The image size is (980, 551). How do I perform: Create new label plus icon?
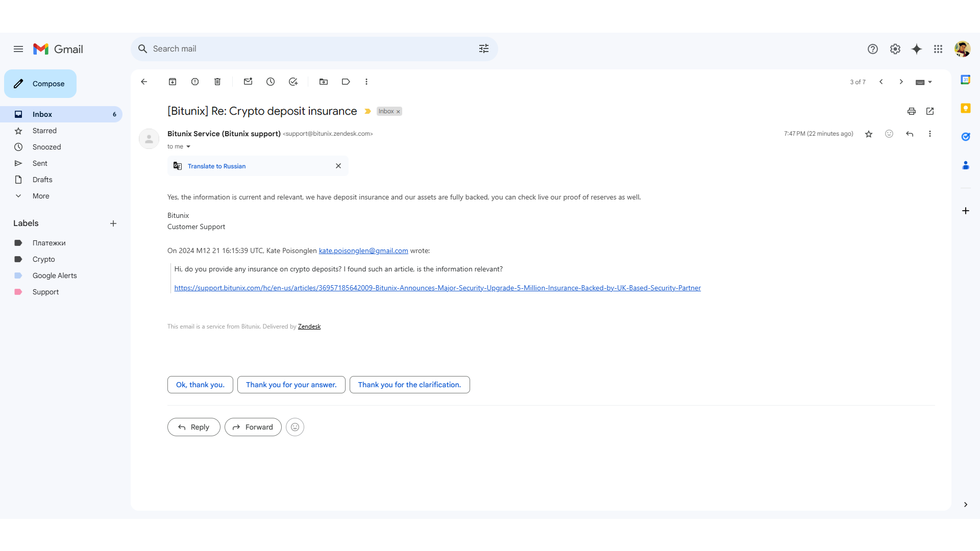tap(113, 223)
